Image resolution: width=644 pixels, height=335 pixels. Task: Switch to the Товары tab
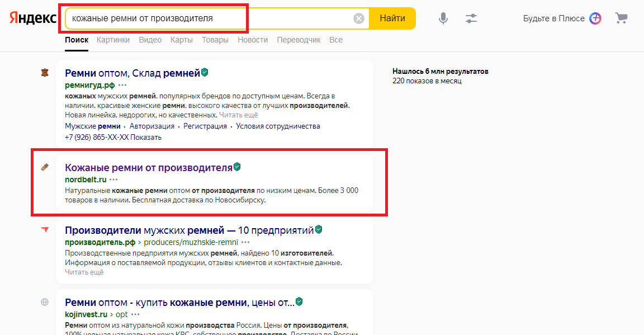pos(215,40)
